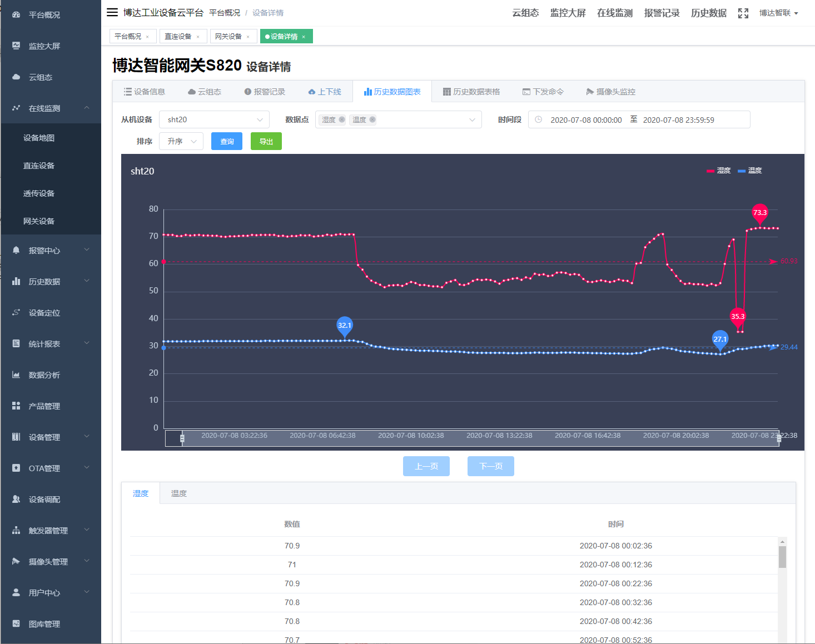
Task: Click the 73.3 max humidity marker
Action: pyautogui.click(x=760, y=214)
